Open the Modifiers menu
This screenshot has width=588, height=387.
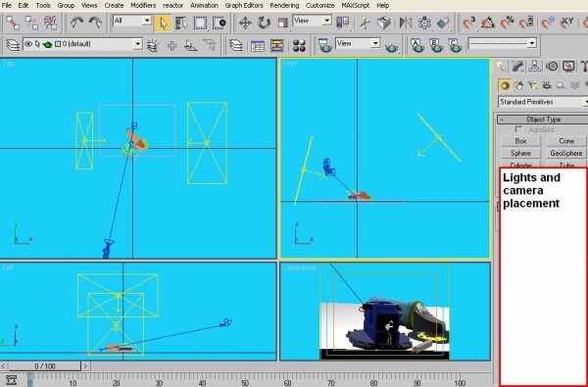pos(143,5)
